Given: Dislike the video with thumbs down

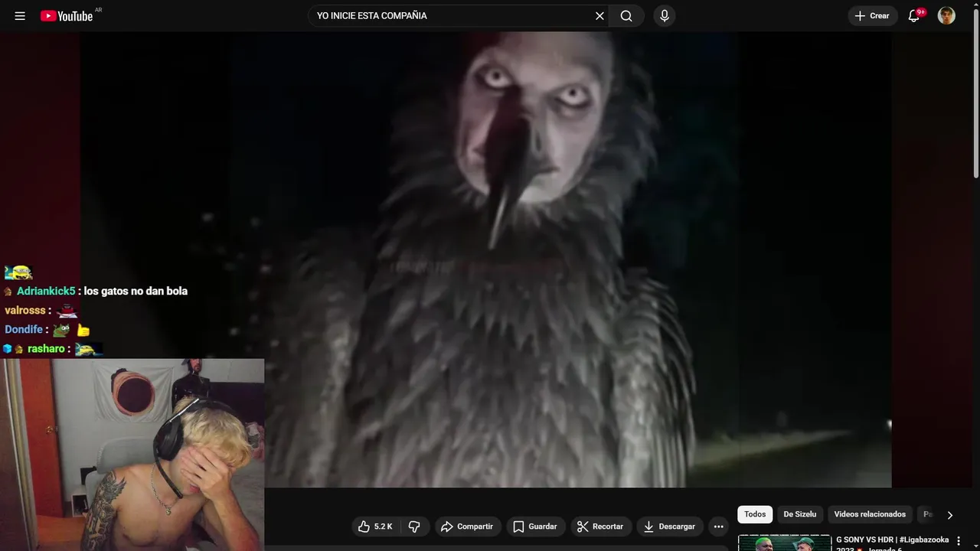Looking at the screenshot, I should pyautogui.click(x=414, y=527).
